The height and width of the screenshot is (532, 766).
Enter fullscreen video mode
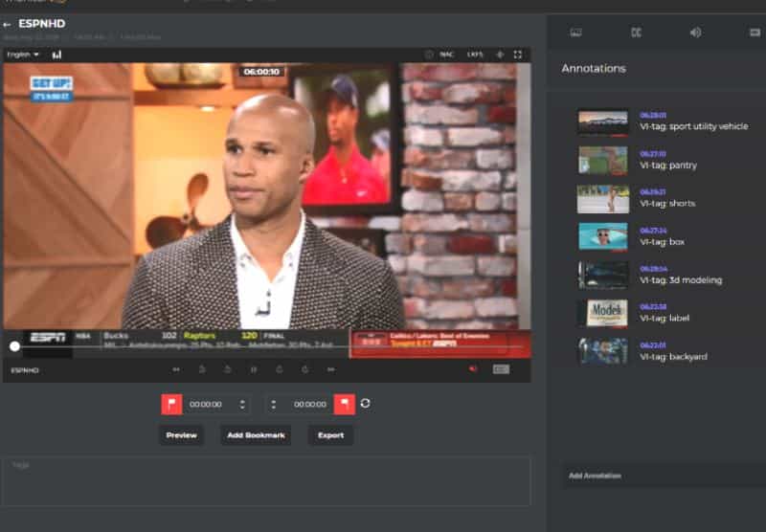518,55
